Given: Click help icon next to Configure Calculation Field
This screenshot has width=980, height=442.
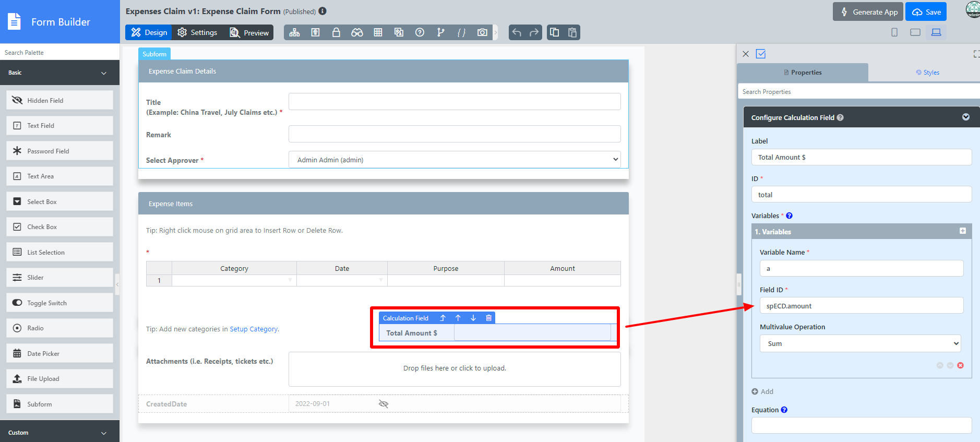Looking at the screenshot, I should [x=840, y=117].
